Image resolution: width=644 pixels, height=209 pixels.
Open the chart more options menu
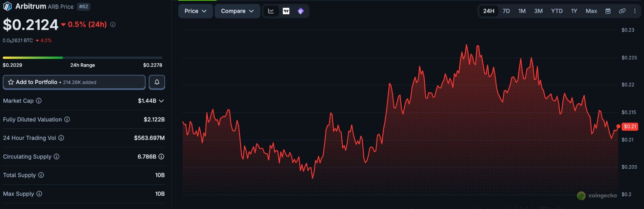coord(635,11)
